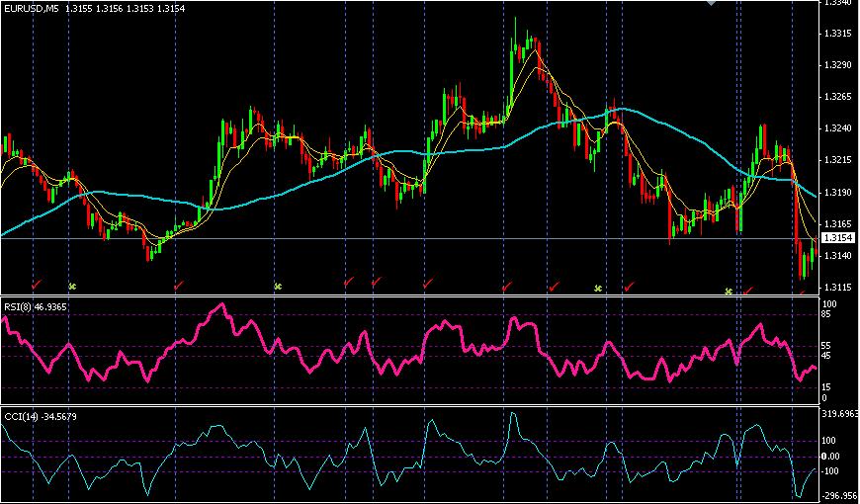Click the 1.3140 price scale label
The image size is (860, 504).
(837, 256)
